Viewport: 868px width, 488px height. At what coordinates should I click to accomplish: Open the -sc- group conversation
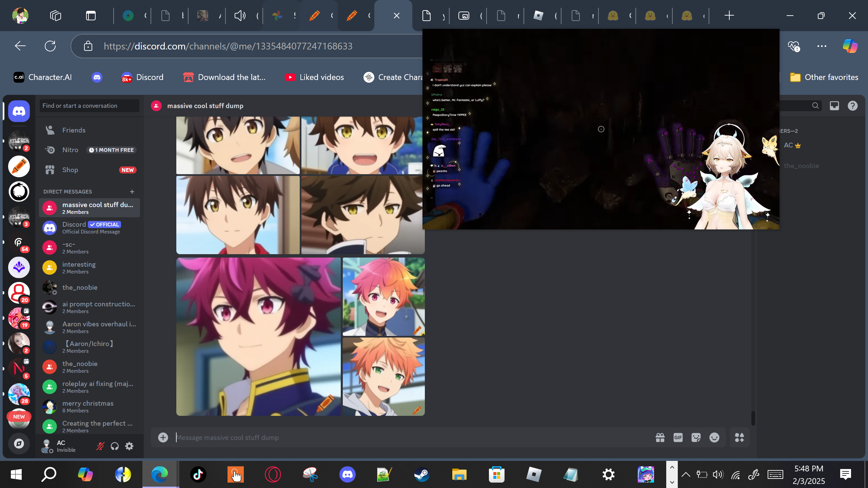pos(90,248)
